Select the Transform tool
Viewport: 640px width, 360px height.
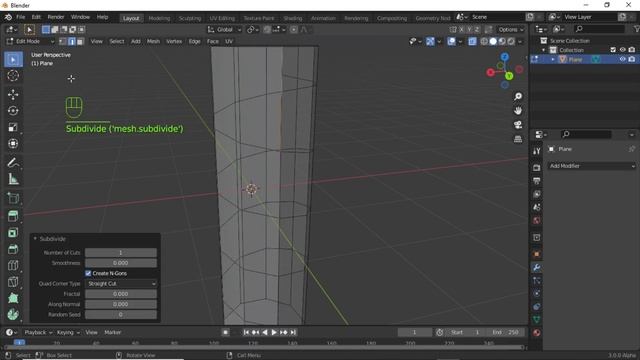tap(13, 143)
